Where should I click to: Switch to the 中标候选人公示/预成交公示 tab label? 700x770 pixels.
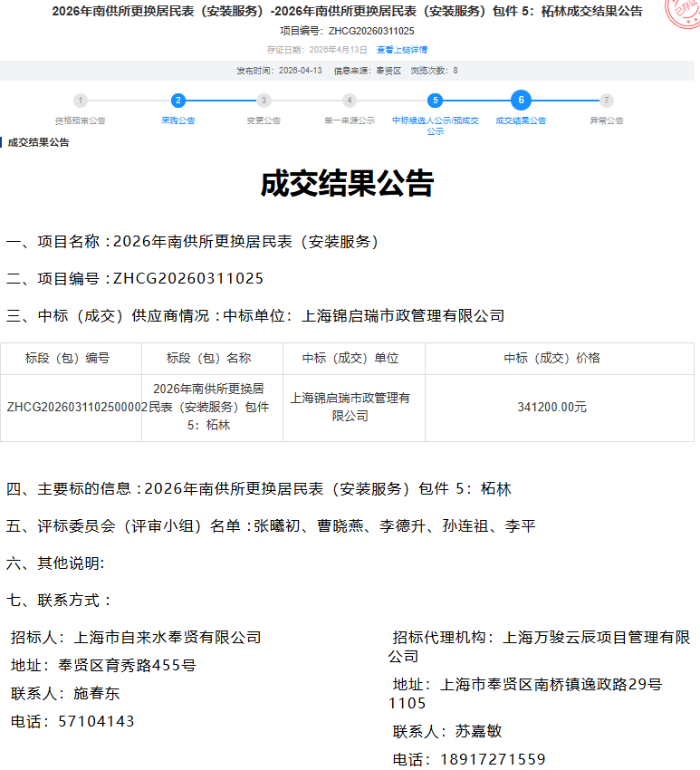(x=436, y=126)
